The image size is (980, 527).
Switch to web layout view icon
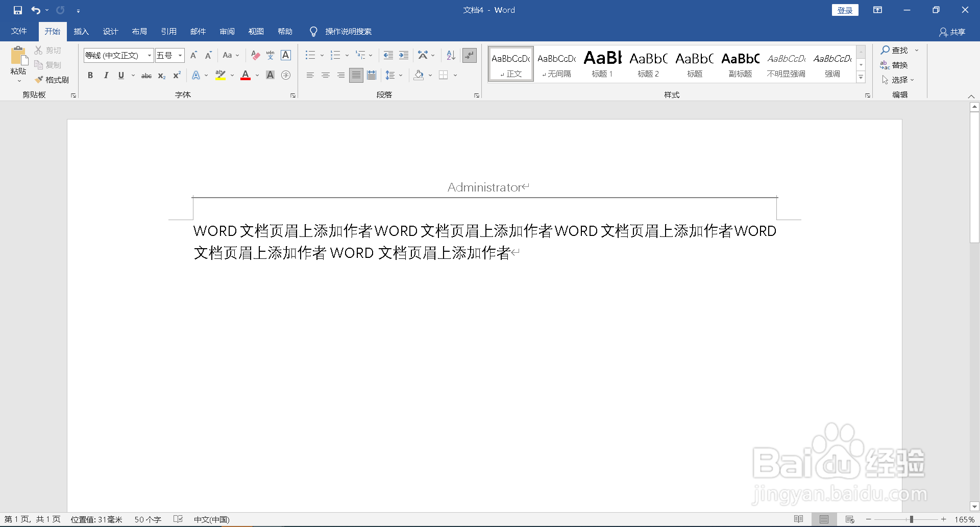pyautogui.click(x=850, y=519)
